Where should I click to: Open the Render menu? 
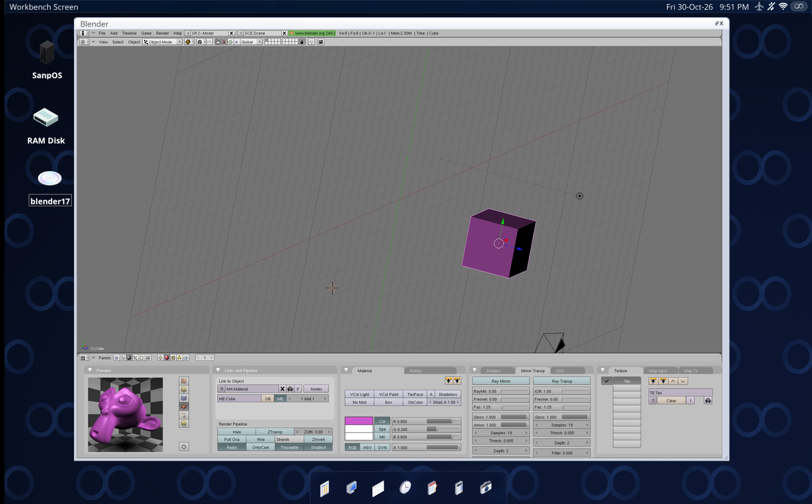(x=162, y=33)
